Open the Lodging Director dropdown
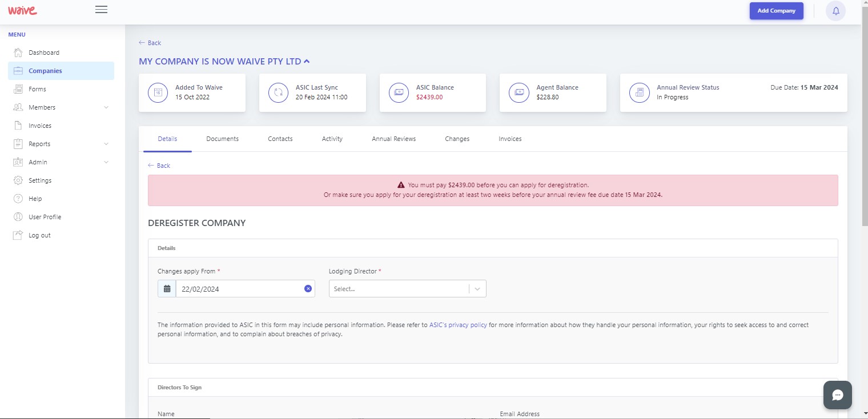The height and width of the screenshot is (419, 868). [408, 289]
